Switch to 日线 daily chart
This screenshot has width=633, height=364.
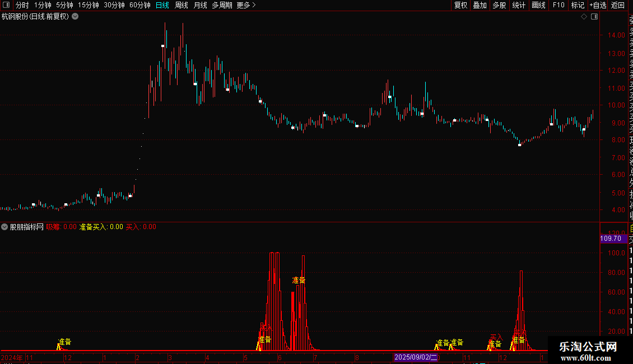pos(162,5)
